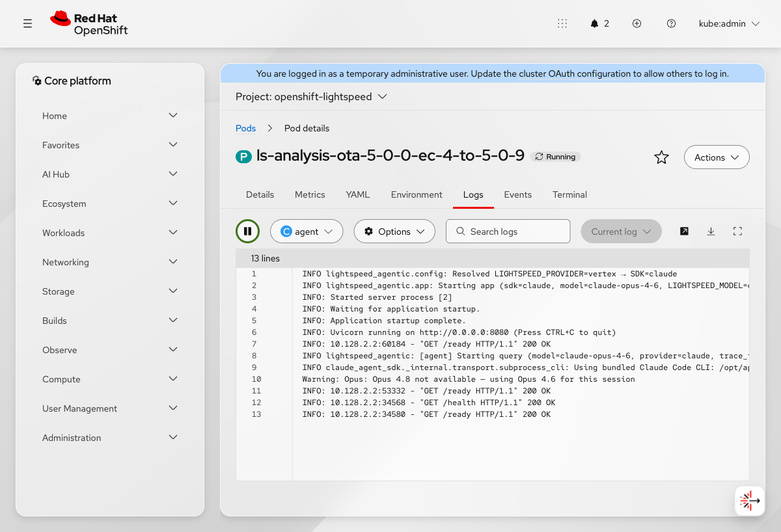Viewport: 781px width, 532px height.
Task: Add pod to favorites with star icon
Action: (661, 157)
